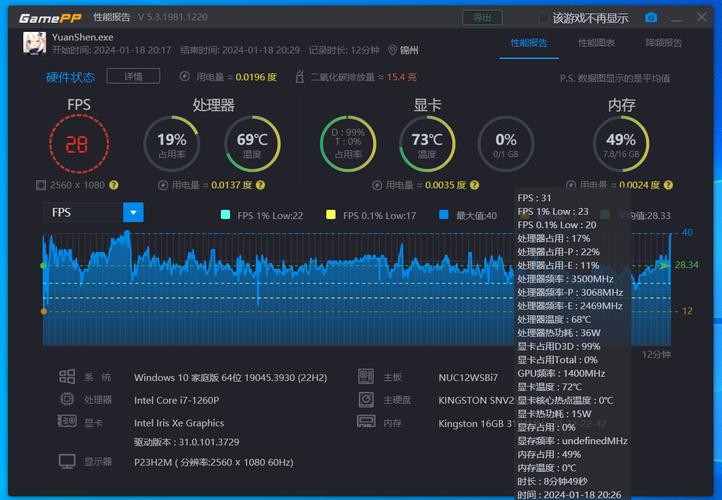Image resolution: width=722 pixels, height=500 pixels.
Task: Click the 19% processor usage gauge
Action: coord(172,144)
